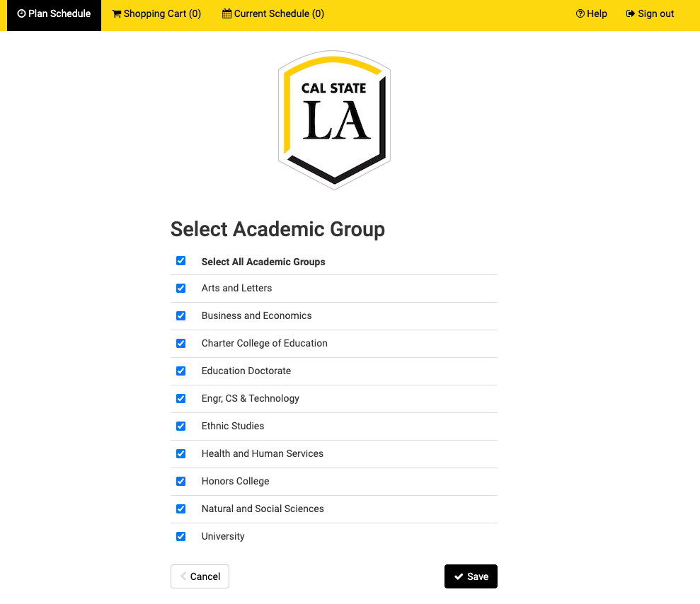Disable the Arts and Letters checkbox
Screen dimensions: 700x604
(x=181, y=288)
